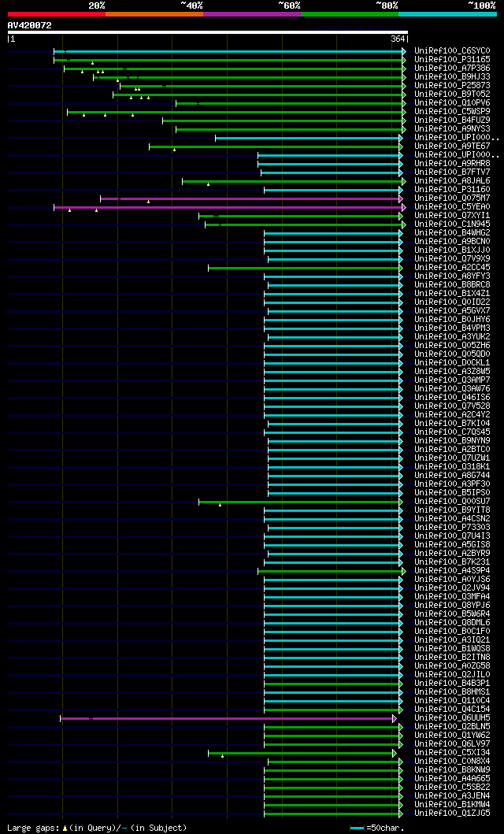Open hit UniRef100_P25873
This screenshot has width=504, height=834.
[453, 86]
